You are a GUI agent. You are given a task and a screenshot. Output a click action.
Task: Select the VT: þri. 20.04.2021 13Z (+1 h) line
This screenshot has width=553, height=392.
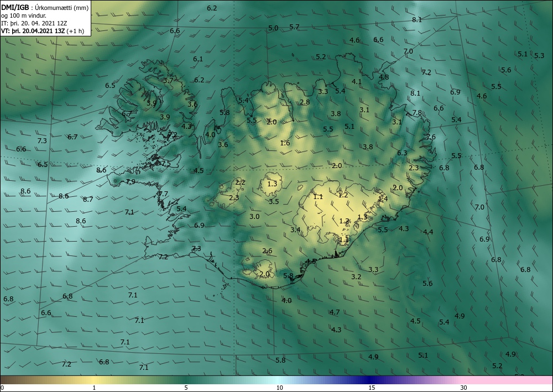[x=43, y=30]
